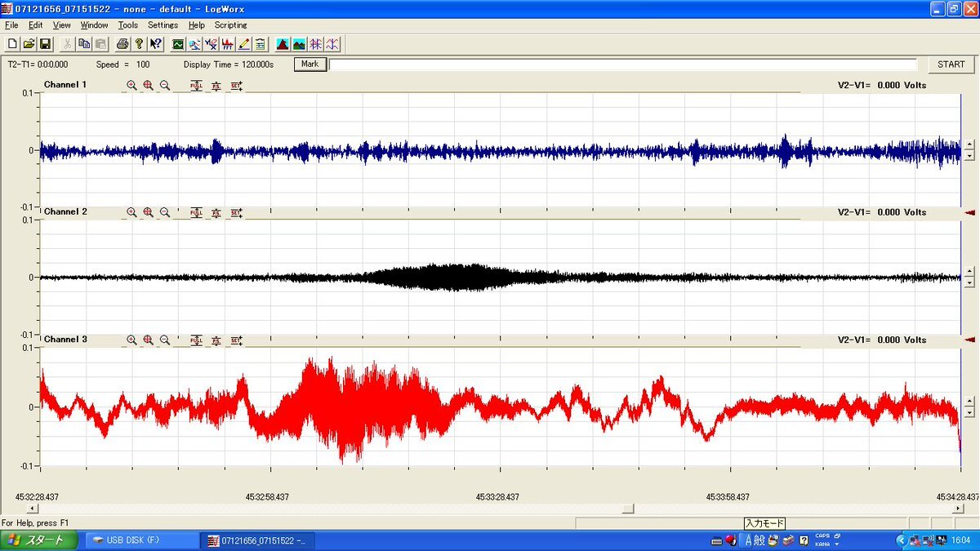980x551 pixels.
Task: Click the Channel 2 label
Action: pos(65,211)
